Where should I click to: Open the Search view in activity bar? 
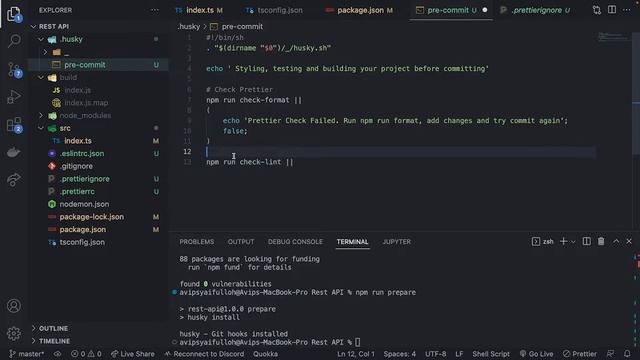click(14, 41)
